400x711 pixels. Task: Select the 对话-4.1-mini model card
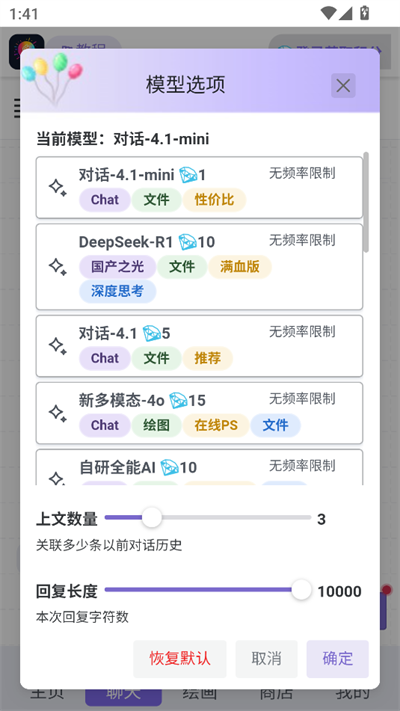click(x=199, y=187)
